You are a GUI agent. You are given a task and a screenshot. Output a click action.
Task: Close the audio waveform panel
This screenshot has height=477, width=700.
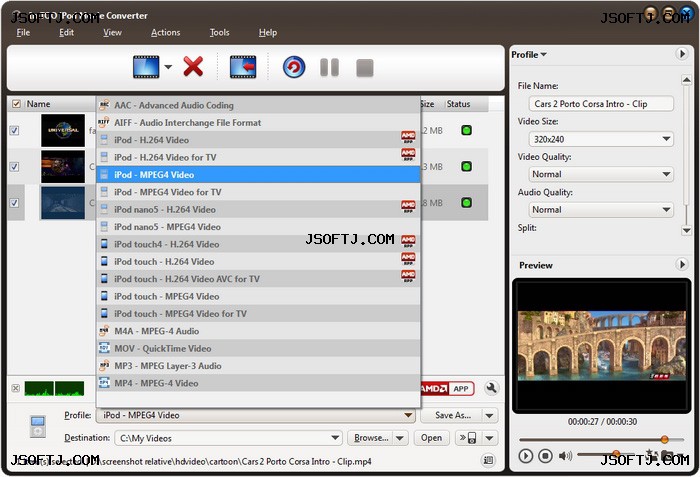[x=16, y=388]
